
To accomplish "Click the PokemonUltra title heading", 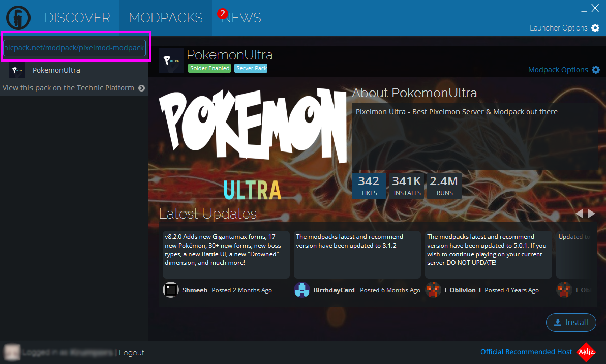I will coord(230,55).
